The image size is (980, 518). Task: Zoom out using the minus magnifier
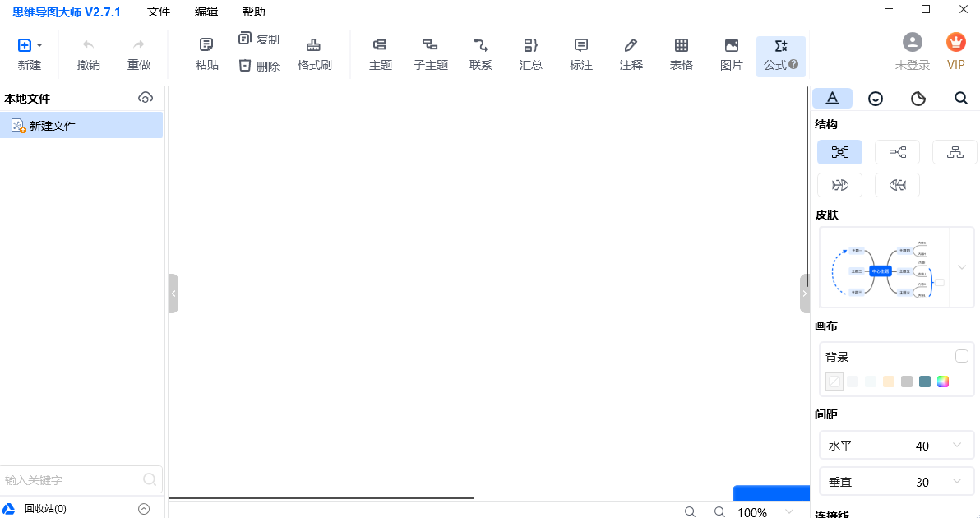coord(690,511)
